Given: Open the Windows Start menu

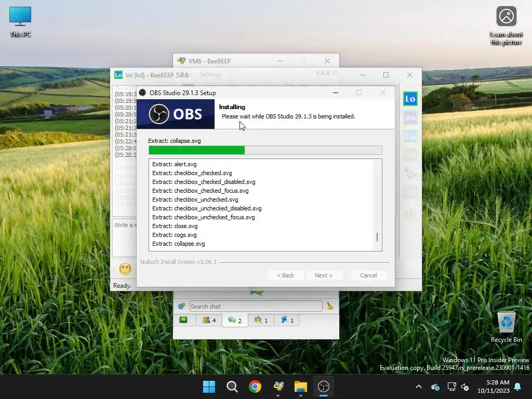Looking at the screenshot, I should tap(209, 387).
